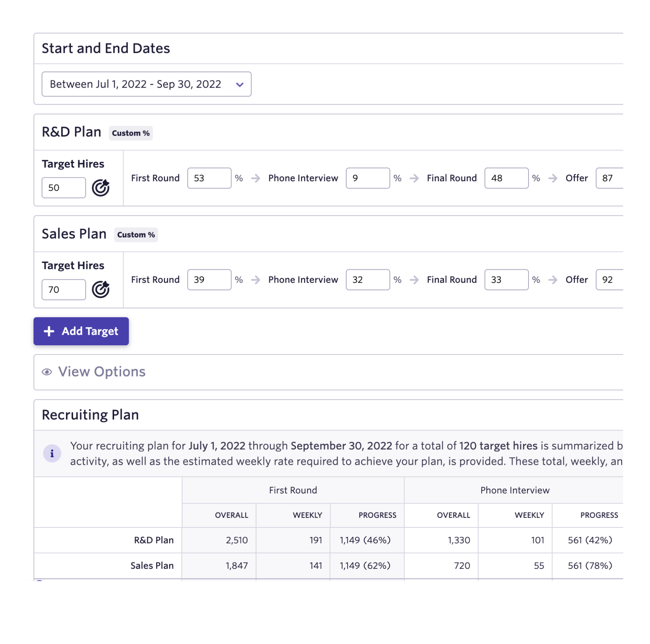The image size is (650, 644).
Task: Click the Phone Interview column header
Action: (x=515, y=490)
